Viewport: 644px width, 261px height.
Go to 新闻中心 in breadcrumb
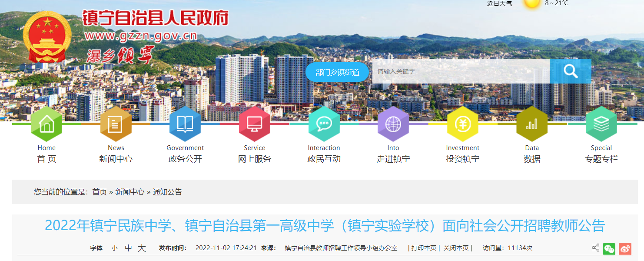(129, 192)
